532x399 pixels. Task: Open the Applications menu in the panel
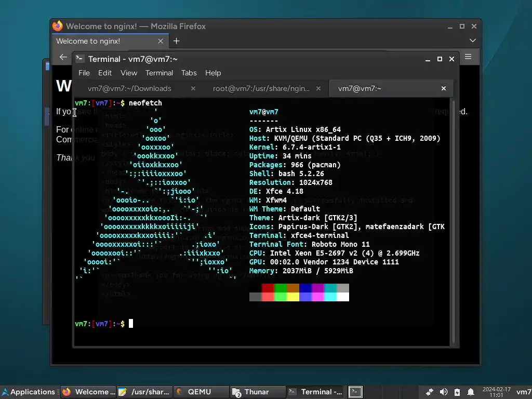click(x=29, y=392)
